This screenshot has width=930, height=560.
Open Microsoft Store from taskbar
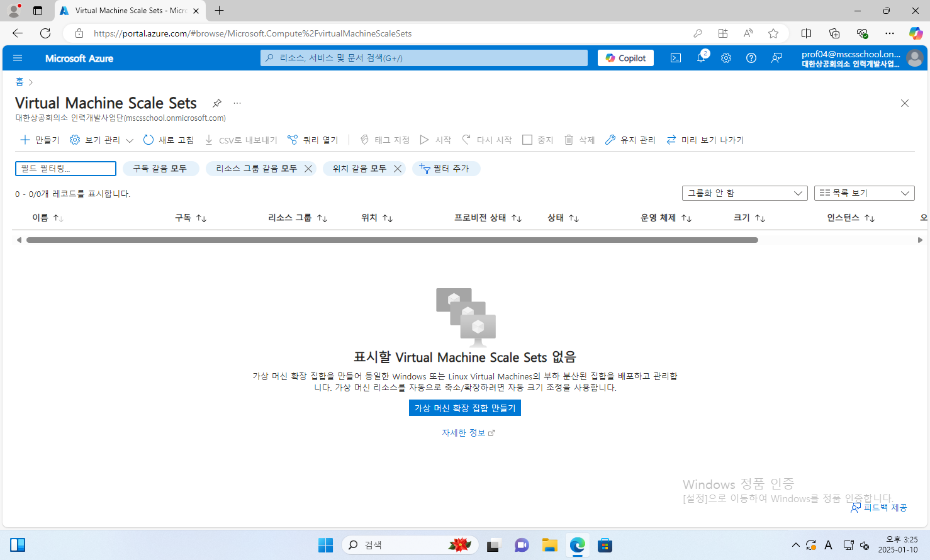[x=605, y=545]
